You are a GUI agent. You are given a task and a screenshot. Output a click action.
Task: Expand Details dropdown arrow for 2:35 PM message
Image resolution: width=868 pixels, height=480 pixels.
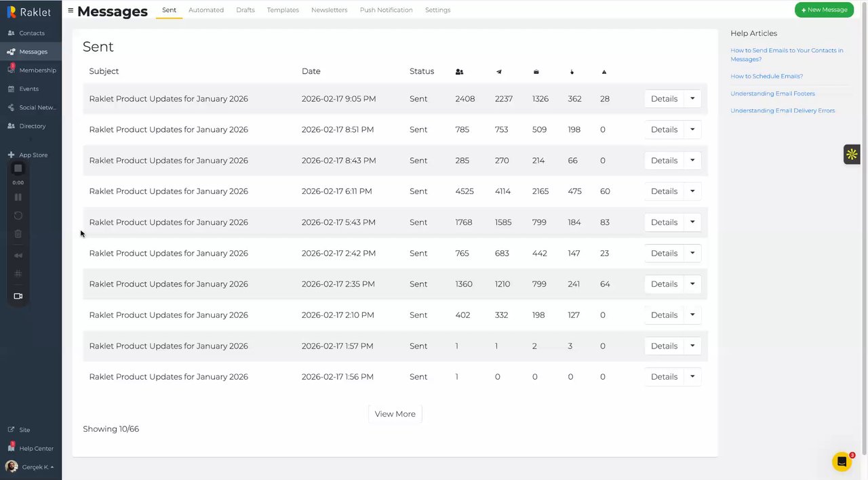pos(692,284)
